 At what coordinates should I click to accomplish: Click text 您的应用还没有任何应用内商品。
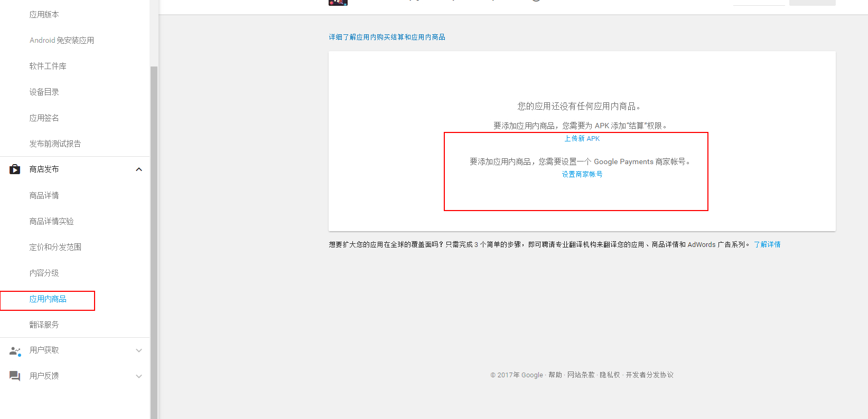[580, 106]
